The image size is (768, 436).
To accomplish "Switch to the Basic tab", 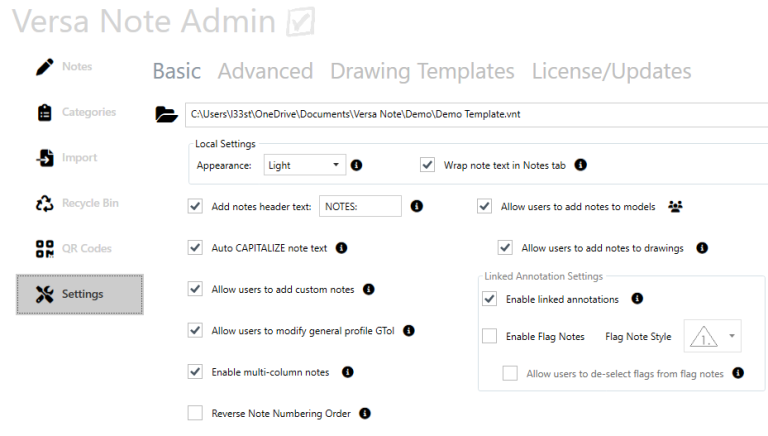I will pos(177,72).
